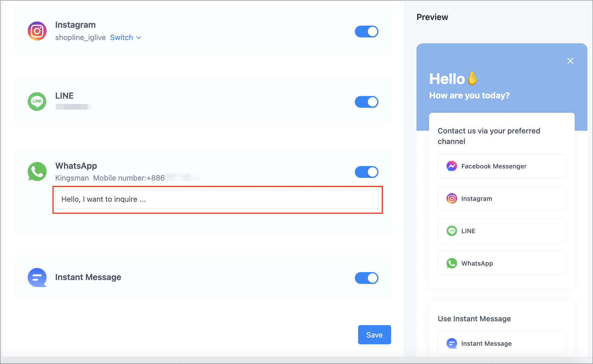
Task: Click the Switch link next to shopline_iglive
Action: tap(121, 37)
